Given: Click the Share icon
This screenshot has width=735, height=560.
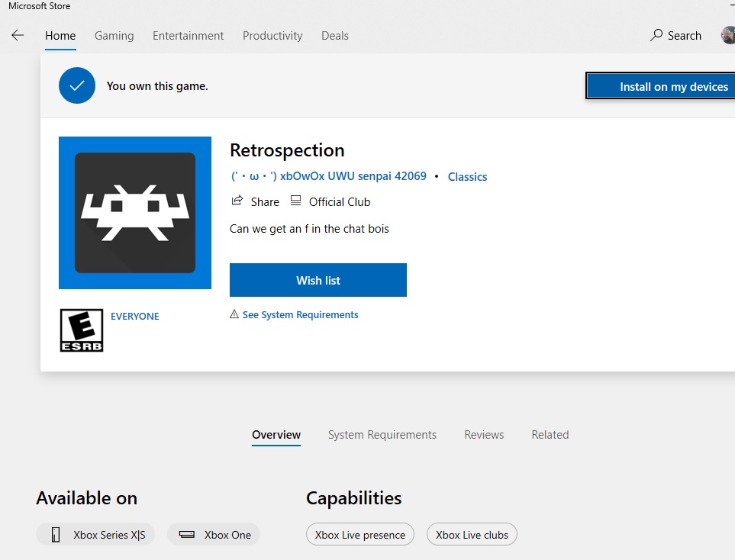Looking at the screenshot, I should pyautogui.click(x=237, y=201).
